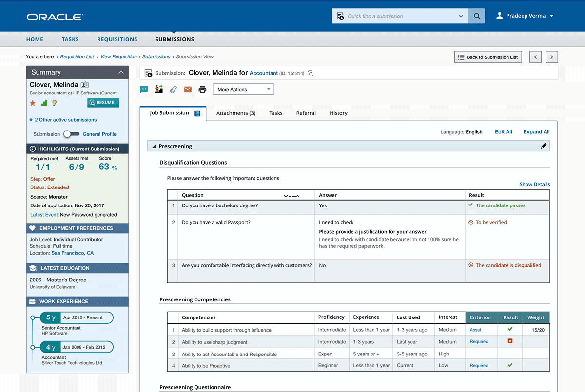Click the red cross result for sharp judgment competency
The image size is (585, 392).
pyautogui.click(x=510, y=341)
